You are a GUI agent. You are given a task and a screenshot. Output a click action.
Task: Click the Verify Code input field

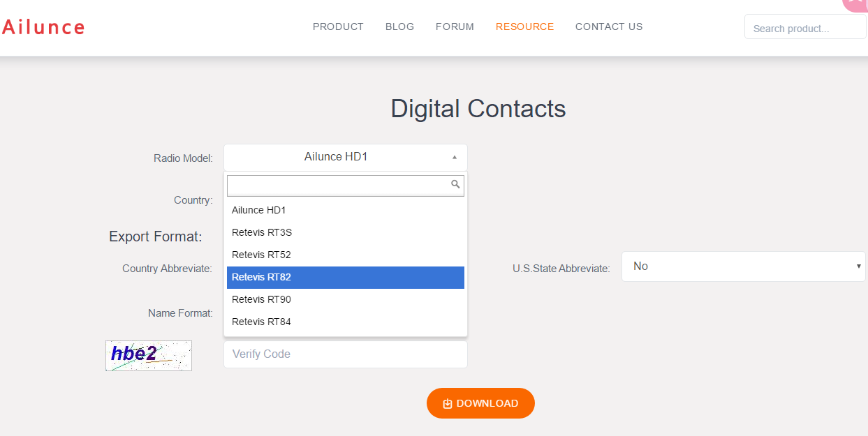[x=345, y=354]
